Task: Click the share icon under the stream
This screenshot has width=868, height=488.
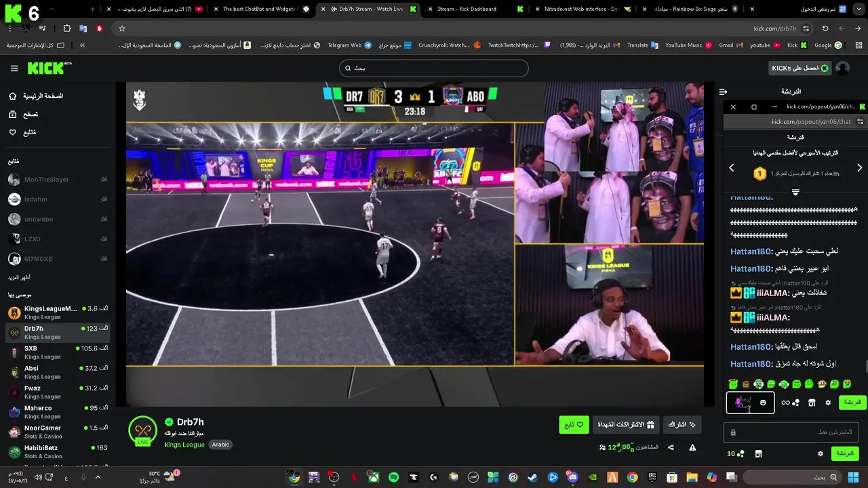Action: pyautogui.click(x=671, y=447)
